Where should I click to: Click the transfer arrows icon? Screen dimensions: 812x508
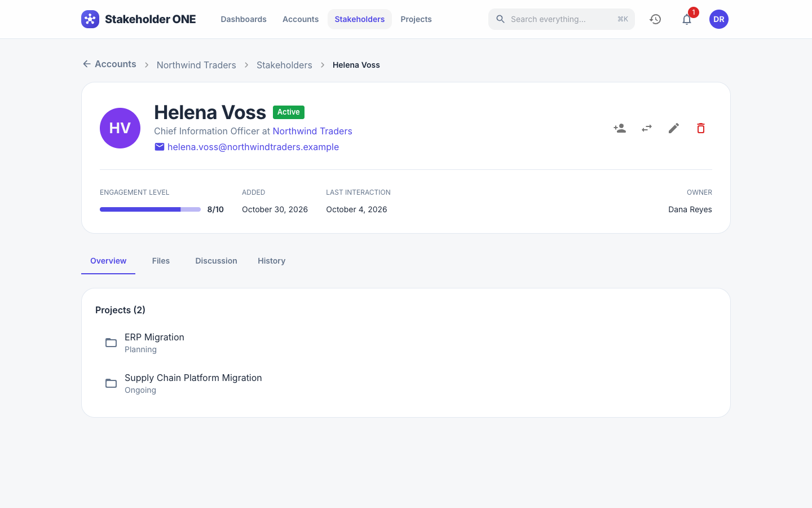[647, 128]
